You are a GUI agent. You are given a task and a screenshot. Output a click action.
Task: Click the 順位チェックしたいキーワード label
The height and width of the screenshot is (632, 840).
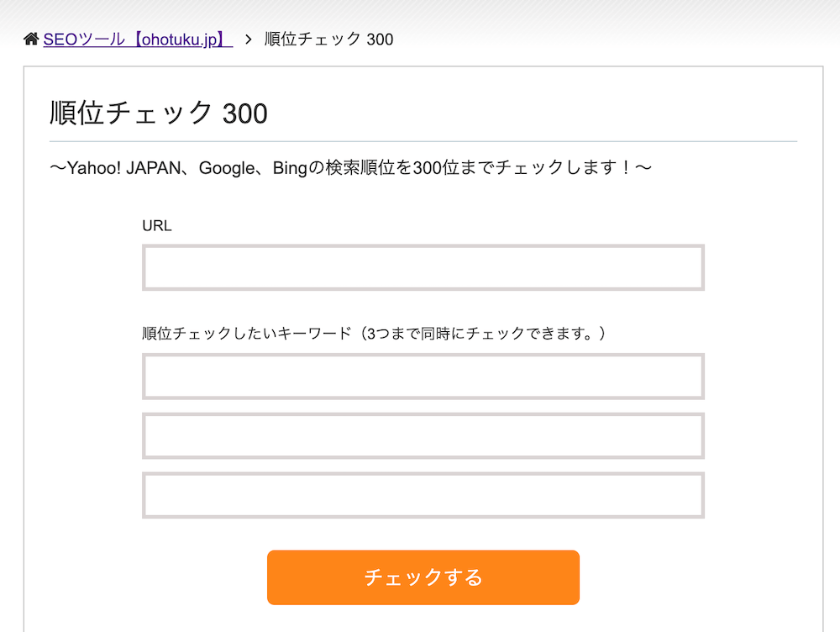(247, 334)
